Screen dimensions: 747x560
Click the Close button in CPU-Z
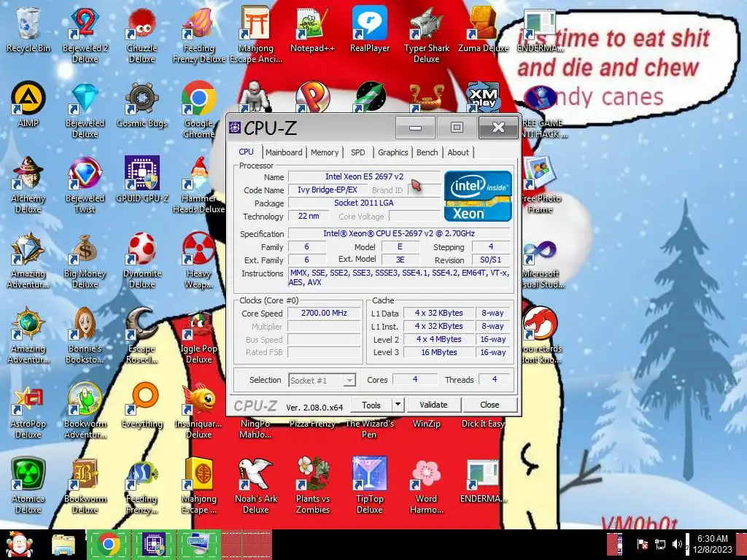(489, 405)
